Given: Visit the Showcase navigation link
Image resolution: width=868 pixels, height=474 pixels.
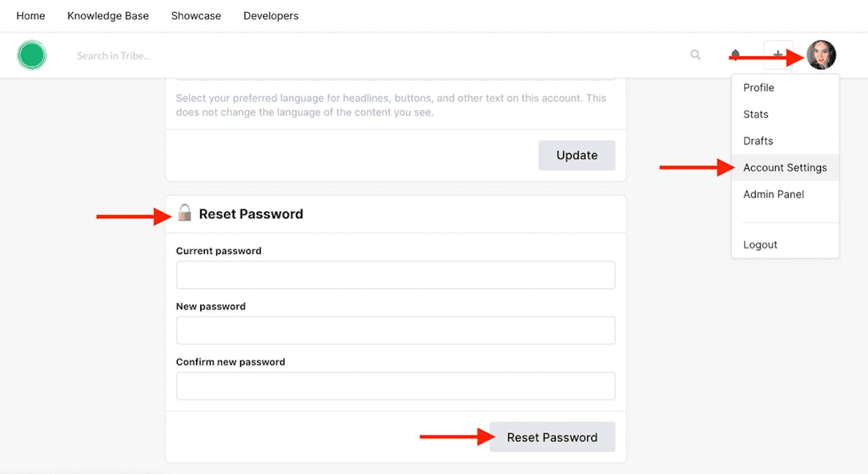Looking at the screenshot, I should pos(196,15).
